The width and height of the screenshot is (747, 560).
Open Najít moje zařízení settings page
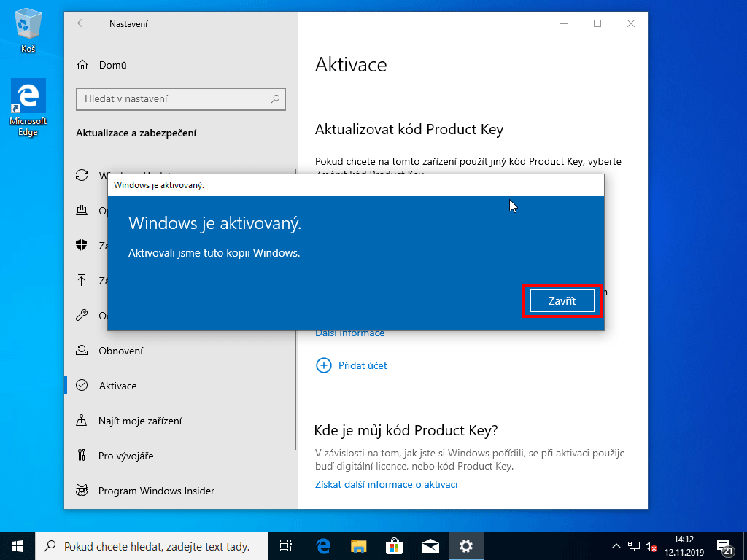point(140,421)
